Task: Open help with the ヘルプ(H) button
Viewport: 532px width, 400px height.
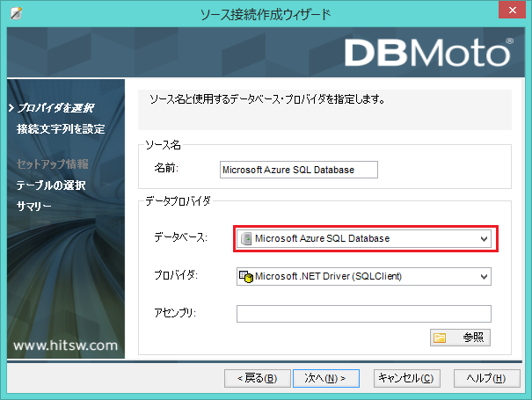Action: 487,378
